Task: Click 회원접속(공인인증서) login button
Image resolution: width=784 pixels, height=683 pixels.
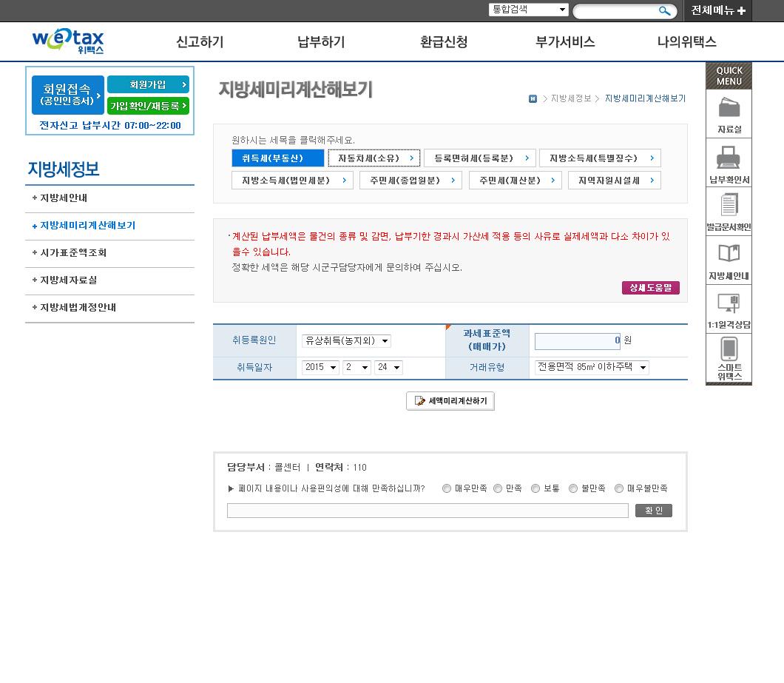Action: pyautogui.click(x=68, y=95)
